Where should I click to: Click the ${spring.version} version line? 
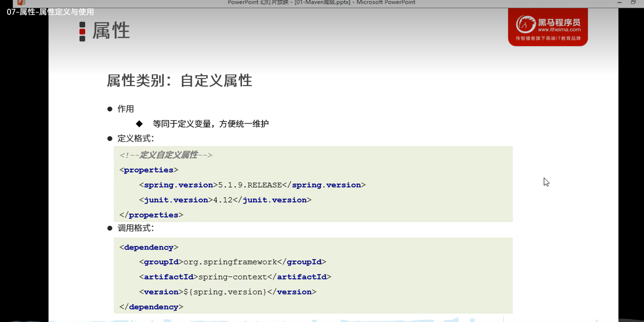[228, 292]
